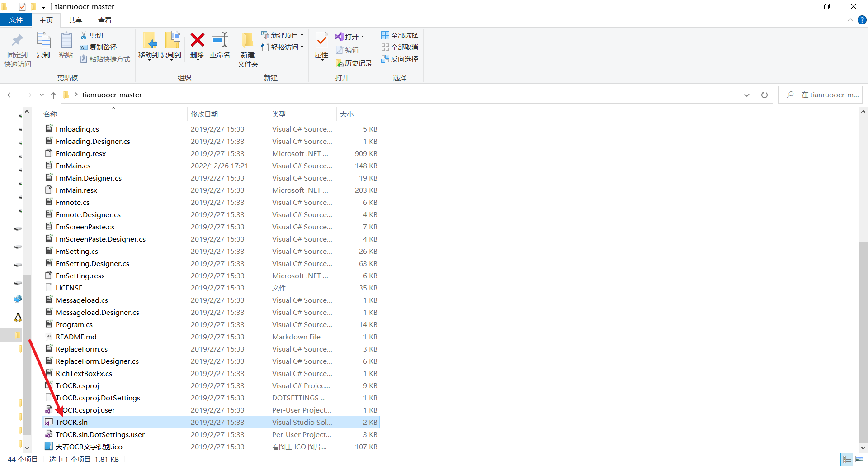Select TrOCR.sln solution file icon
This screenshot has height=466, width=868.
tap(49, 422)
